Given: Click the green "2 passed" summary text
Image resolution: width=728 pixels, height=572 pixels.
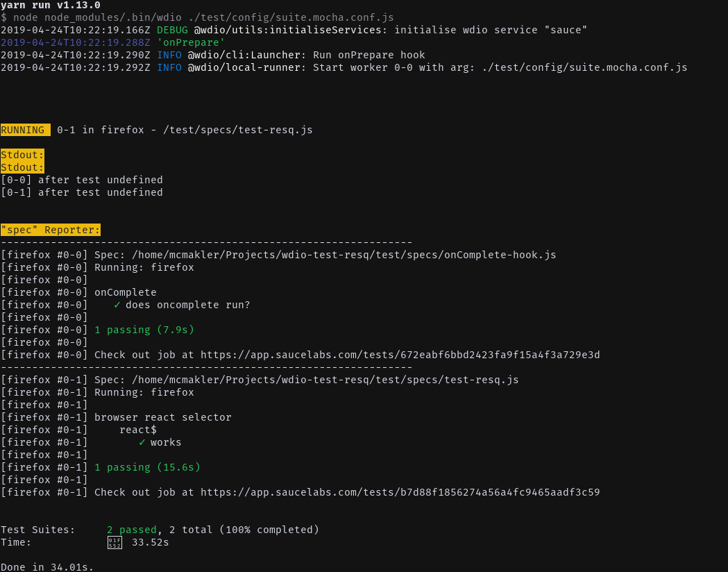Looking at the screenshot, I should 131,530.
